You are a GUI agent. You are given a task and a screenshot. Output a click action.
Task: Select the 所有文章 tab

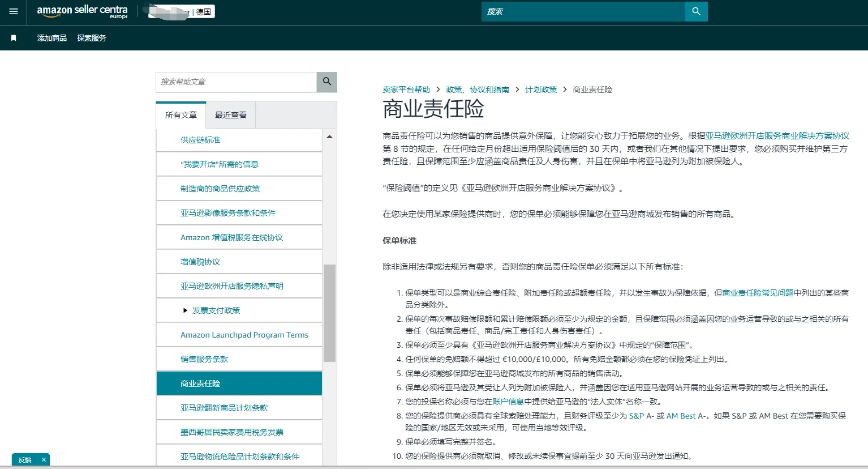tap(181, 115)
